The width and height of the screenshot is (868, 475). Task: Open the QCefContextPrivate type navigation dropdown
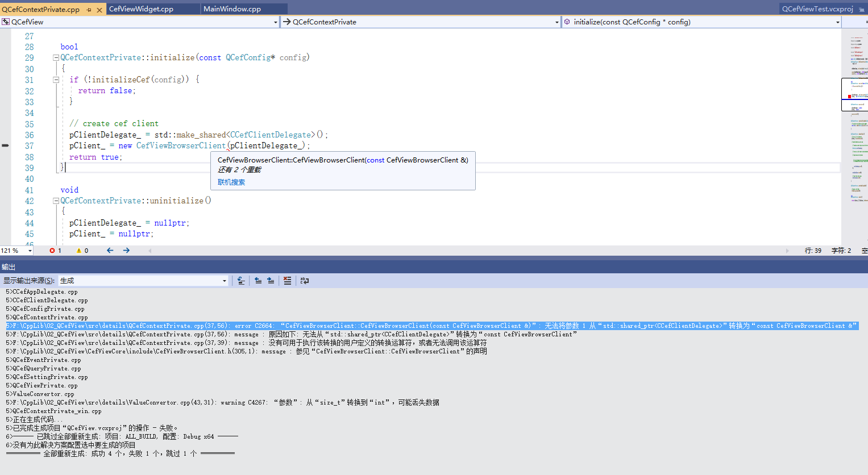[556, 21]
